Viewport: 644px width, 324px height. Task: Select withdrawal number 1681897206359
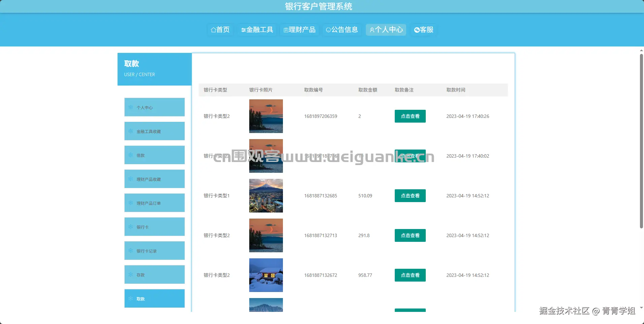[321, 116]
